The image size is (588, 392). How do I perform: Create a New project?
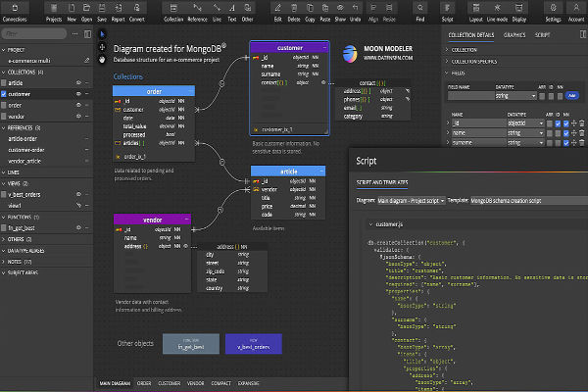[x=72, y=13]
